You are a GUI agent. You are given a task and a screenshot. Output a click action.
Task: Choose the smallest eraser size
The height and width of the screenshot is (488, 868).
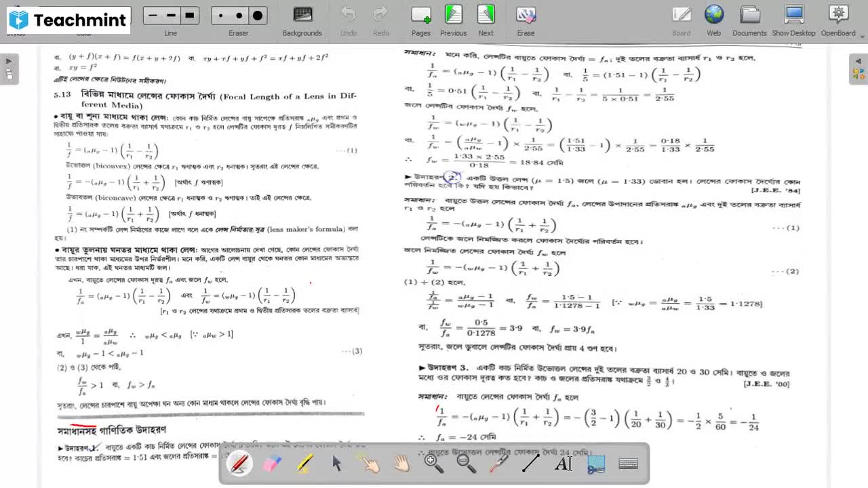220,15
